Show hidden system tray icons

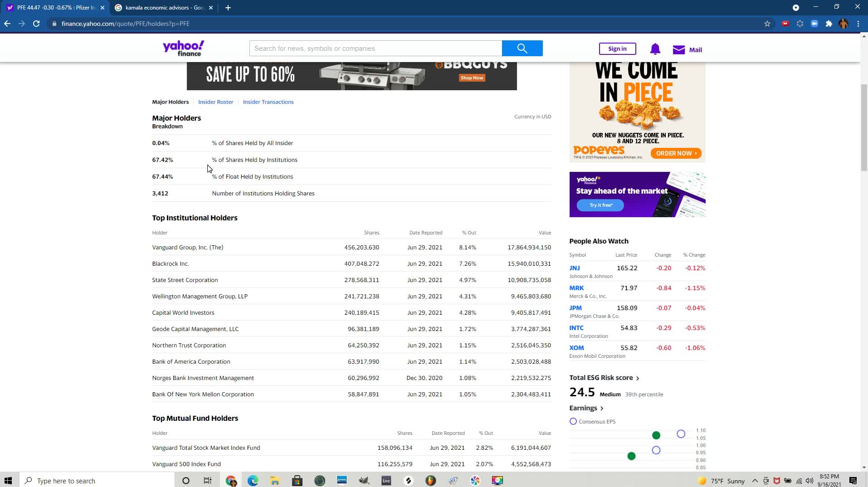755,481
